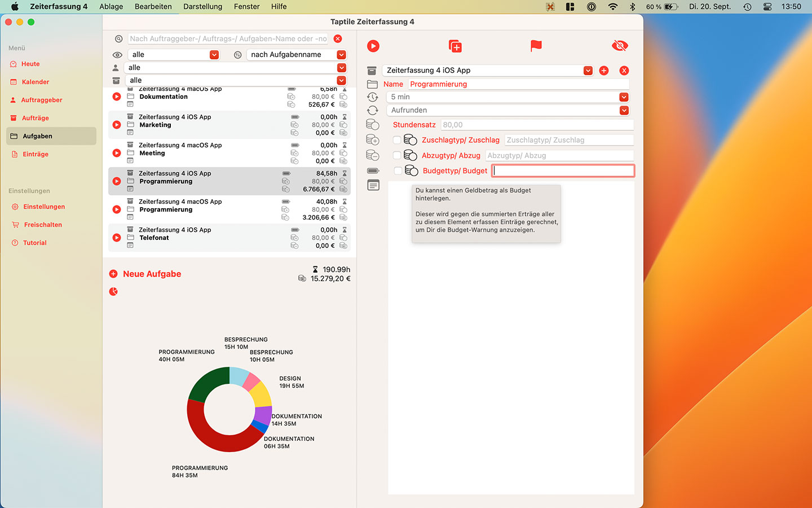Click the person icon in the filter bar
This screenshot has width=812, height=508.
pyautogui.click(x=116, y=68)
